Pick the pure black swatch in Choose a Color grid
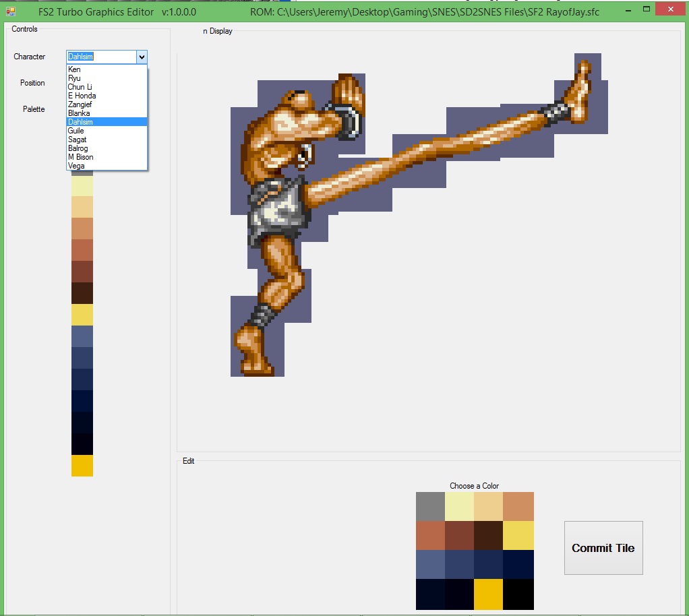This screenshot has height=616, width=689. [518, 594]
